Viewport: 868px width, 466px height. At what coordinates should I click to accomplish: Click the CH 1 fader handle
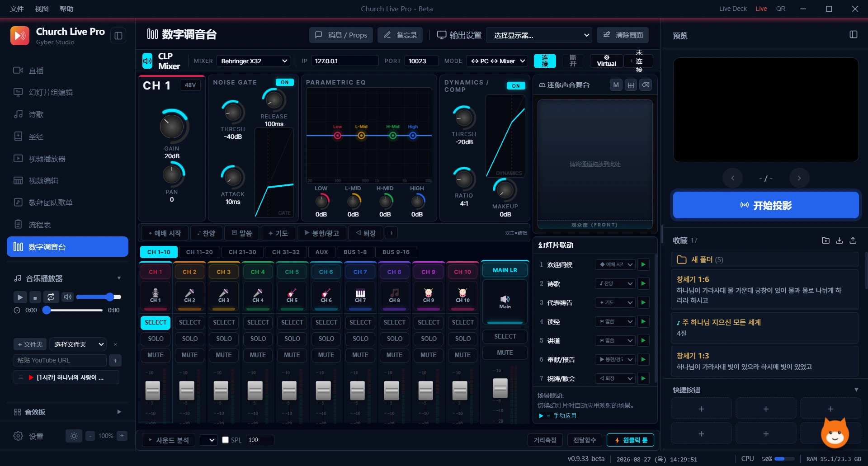153,390
